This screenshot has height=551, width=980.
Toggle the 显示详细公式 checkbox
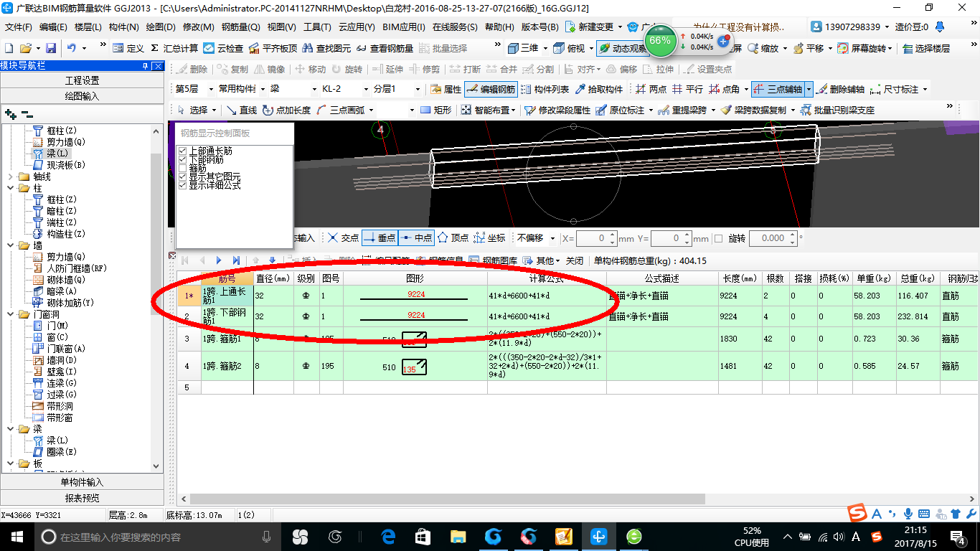pyautogui.click(x=182, y=185)
